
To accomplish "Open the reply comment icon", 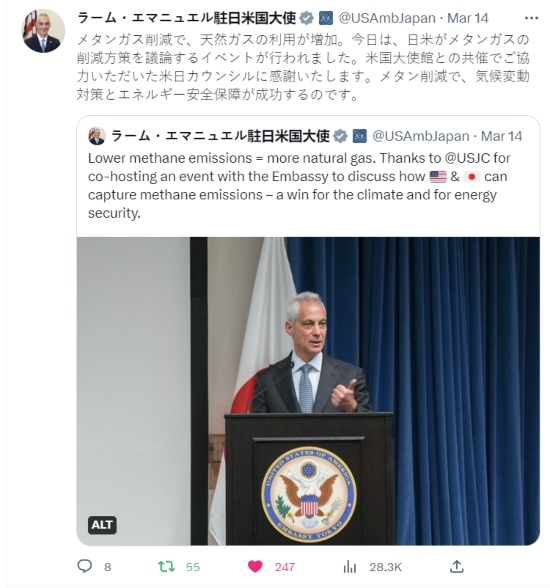I will (x=85, y=566).
